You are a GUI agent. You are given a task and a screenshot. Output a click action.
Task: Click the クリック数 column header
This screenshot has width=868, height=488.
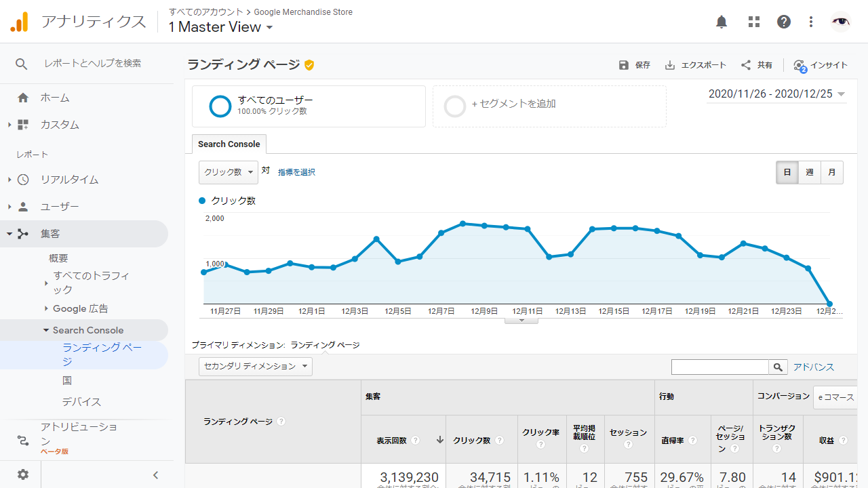(472, 440)
